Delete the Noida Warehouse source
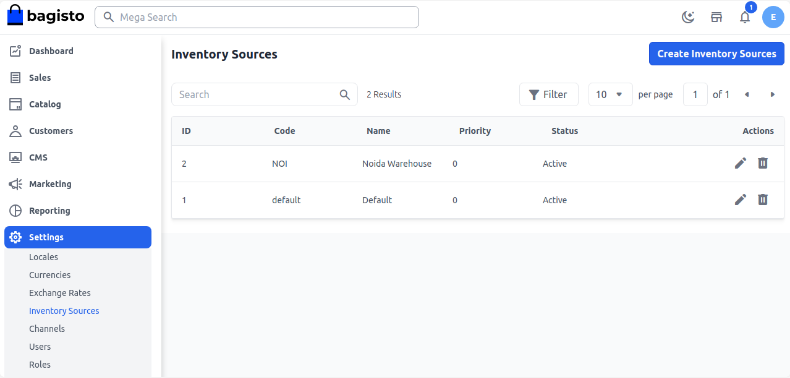The height and width of the screenshot is (378, 790). [763, 163]
